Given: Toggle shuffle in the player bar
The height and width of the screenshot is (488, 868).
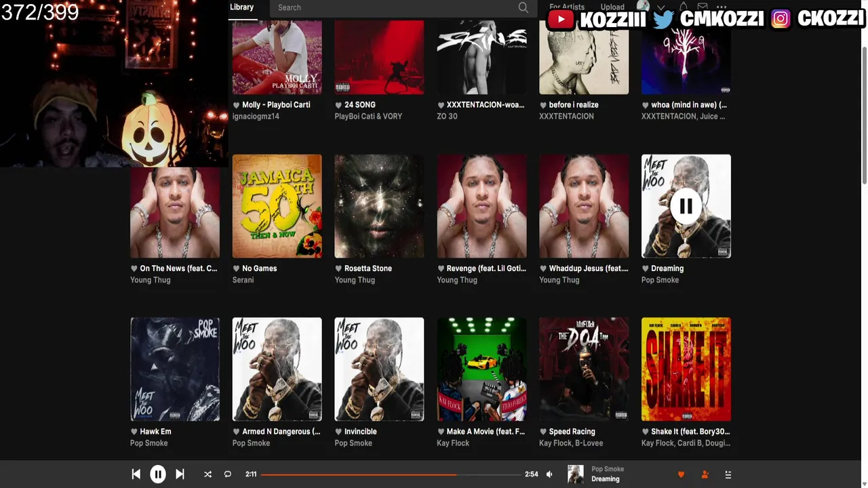Looking at the screenshot, I should [208, 474].
